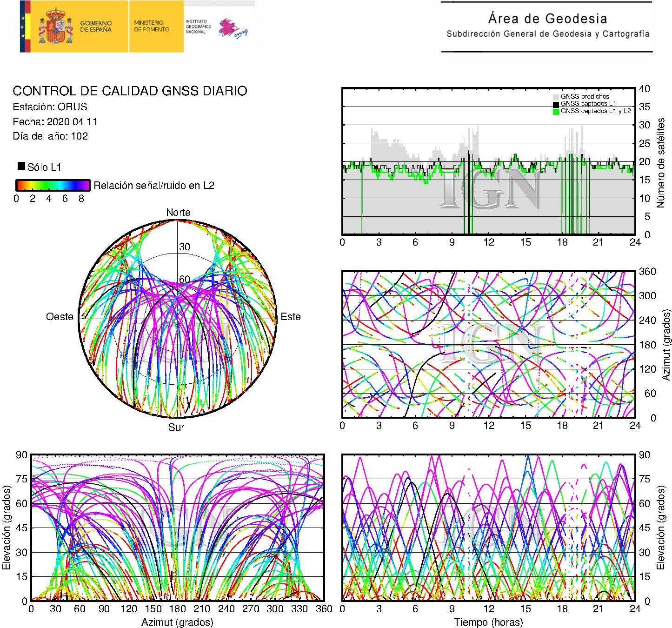The width and height of the screenshot is (672, 628).
Task: Click the Área de Geodesia heading
Action: (x=547, y=19)
